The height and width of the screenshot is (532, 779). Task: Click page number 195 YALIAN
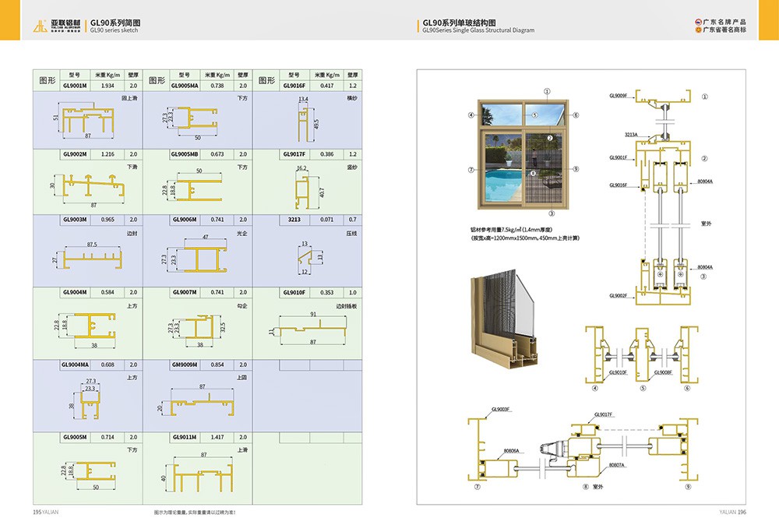(46, 512)
